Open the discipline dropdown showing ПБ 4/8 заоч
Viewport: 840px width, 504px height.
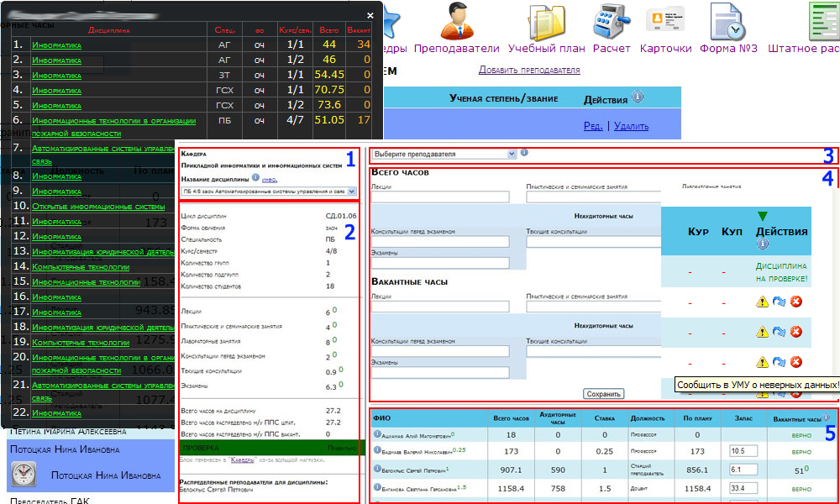(269, 192)
